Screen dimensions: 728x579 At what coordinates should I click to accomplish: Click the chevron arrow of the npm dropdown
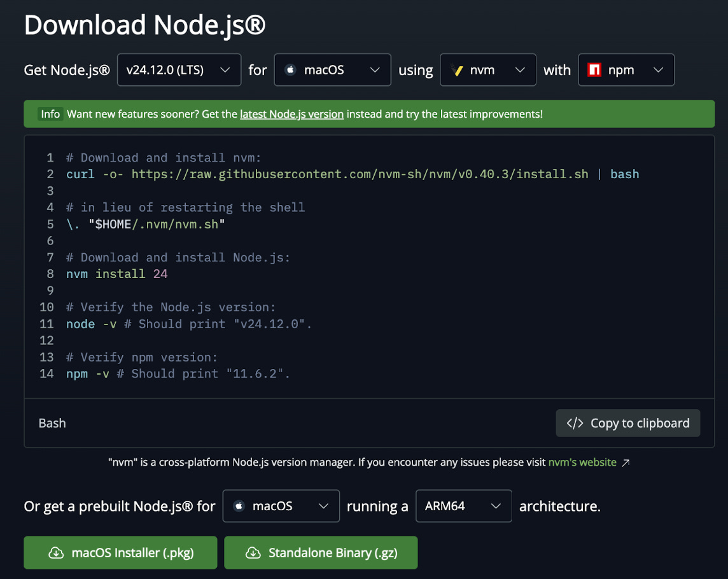click(x=659, y=69)
